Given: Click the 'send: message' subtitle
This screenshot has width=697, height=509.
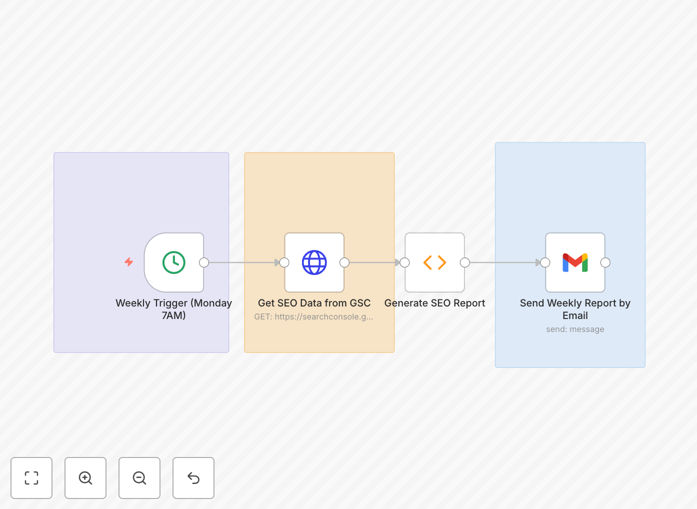Looking at the screenshot, I should pyautogui.click(x=575, y=329).
